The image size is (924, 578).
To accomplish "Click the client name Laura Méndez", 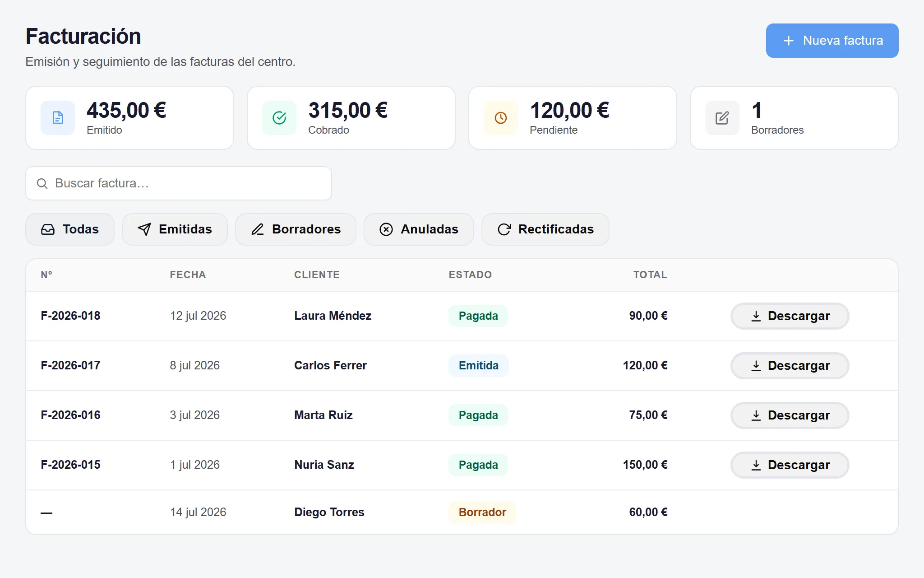I will pyautogui.click(x=333, y=316).
